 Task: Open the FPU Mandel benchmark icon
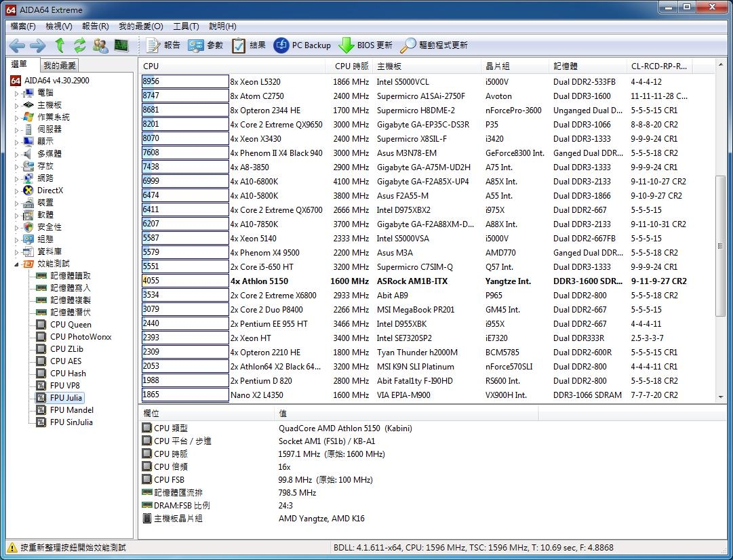point(41,410)
